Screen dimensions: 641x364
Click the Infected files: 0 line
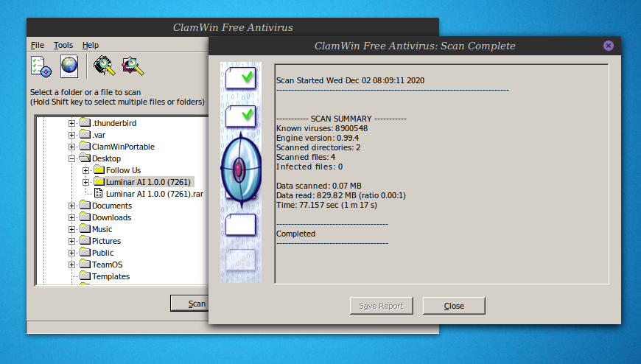tap(309, 167)
